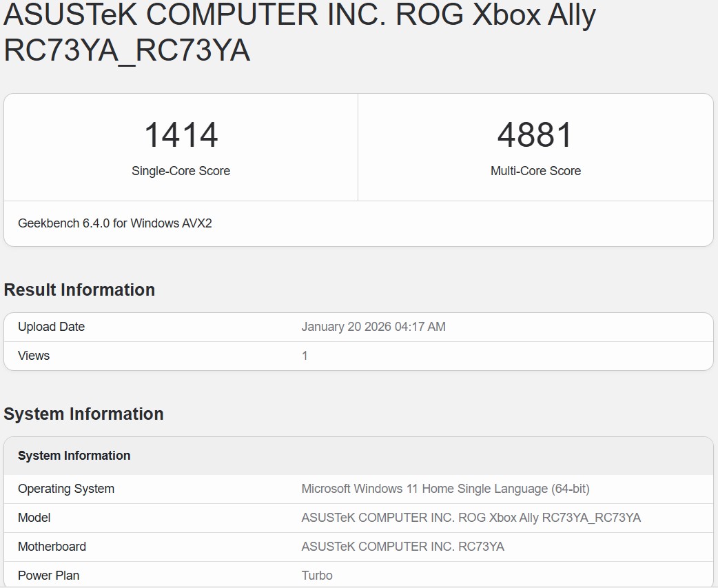Click the Result Information heading

click(x=79, y=290)
